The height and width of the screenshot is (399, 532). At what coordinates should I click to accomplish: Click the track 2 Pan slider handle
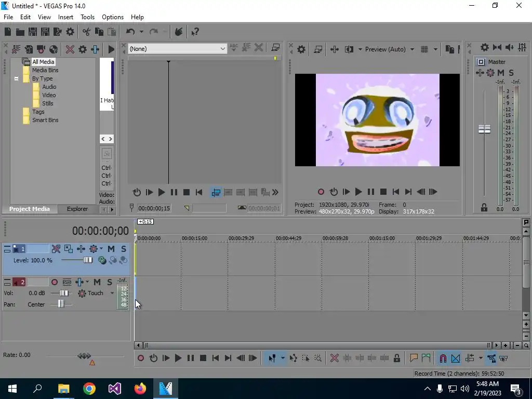pos(61,303)
